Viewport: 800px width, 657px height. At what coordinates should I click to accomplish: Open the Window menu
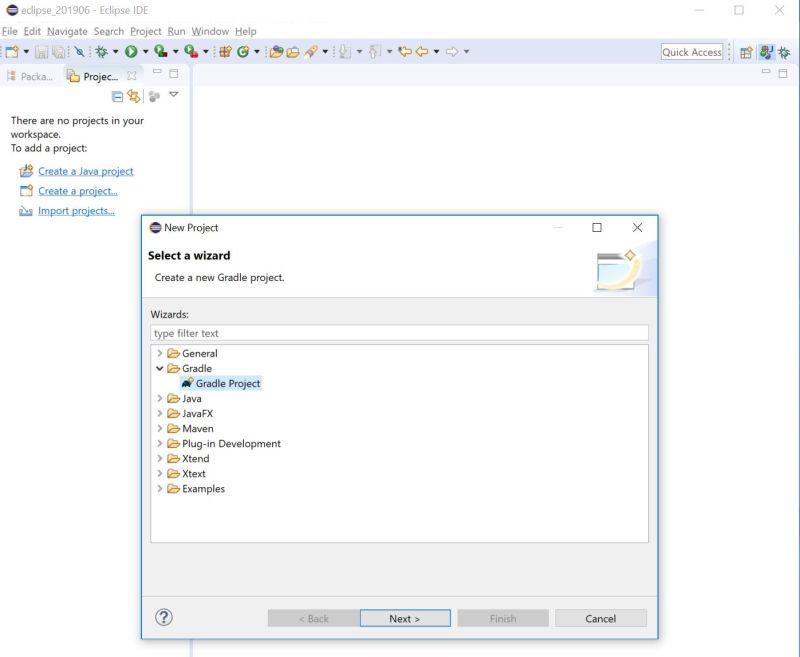point(210,31)
